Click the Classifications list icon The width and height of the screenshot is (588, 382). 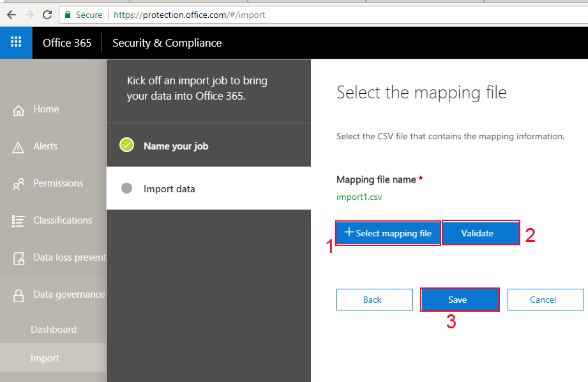click(x=19, y=221)
